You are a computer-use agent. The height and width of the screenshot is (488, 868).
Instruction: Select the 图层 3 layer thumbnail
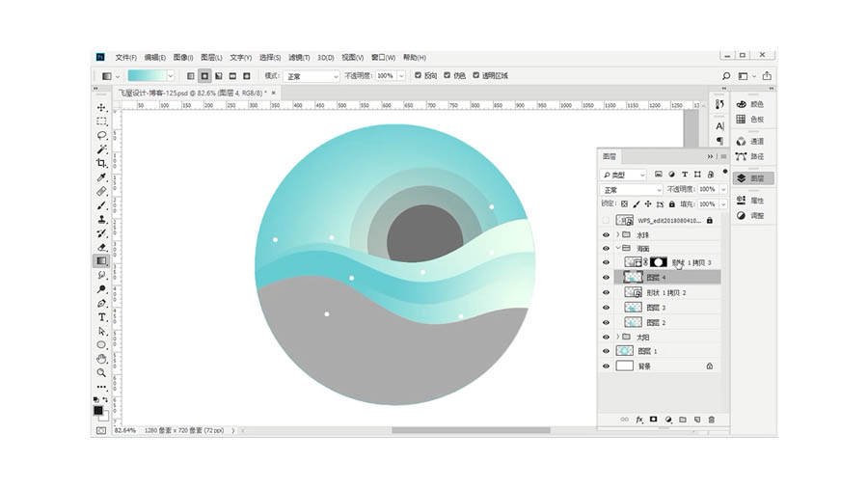634,308
